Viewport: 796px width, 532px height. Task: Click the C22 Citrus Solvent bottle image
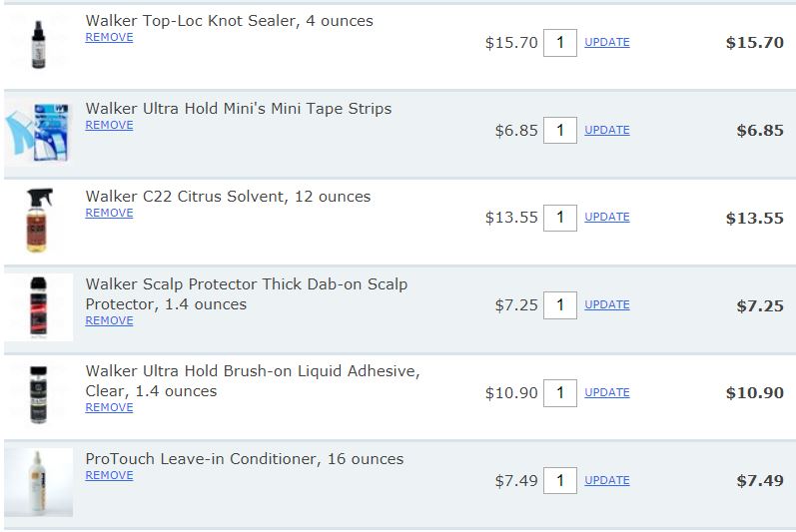[39, 219]
